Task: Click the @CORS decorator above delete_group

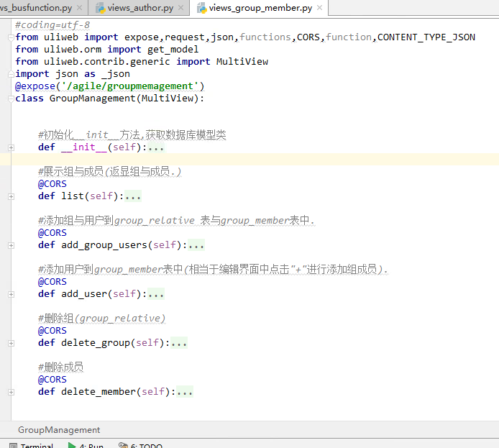Action: coord(52,331)
